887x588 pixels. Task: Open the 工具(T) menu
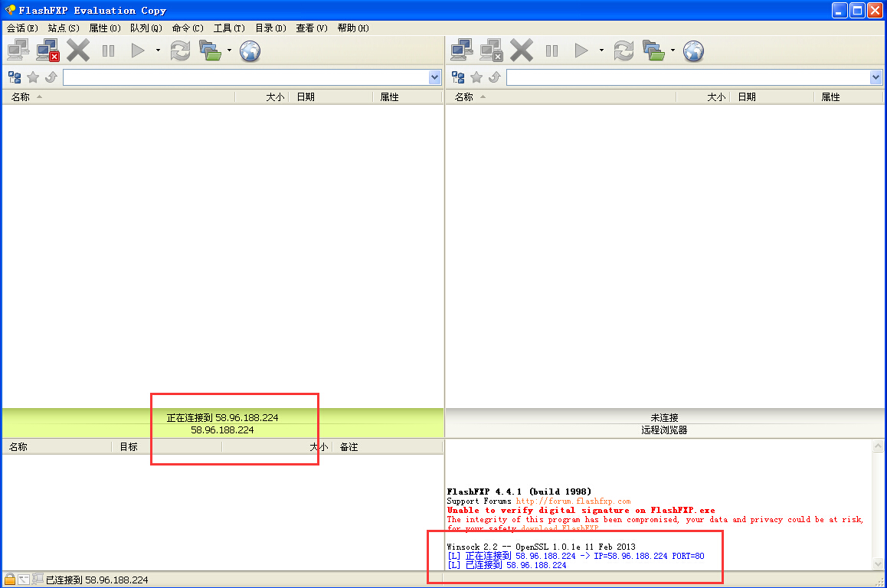[229, 28]
